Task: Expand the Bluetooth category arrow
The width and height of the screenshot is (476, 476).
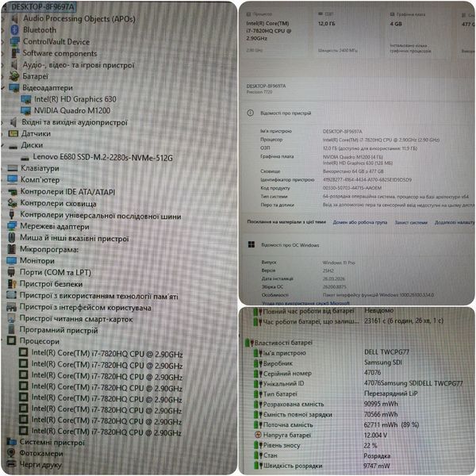Action: pos(2,30)
